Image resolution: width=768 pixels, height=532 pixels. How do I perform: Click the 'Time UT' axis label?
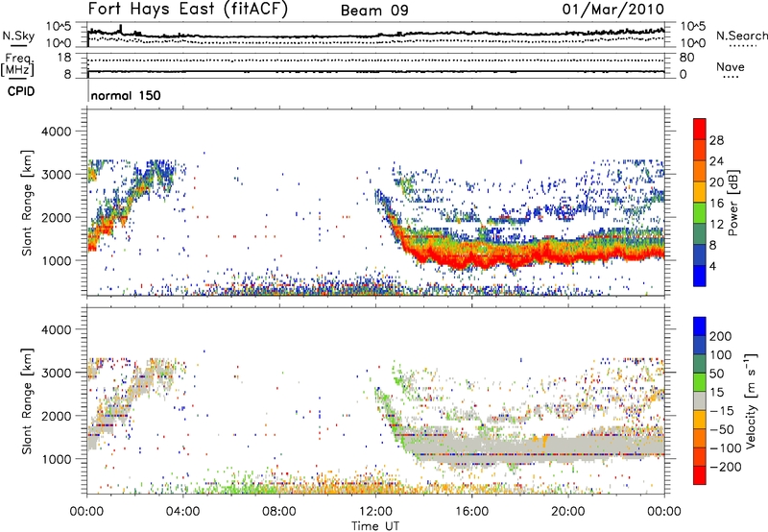375,526
